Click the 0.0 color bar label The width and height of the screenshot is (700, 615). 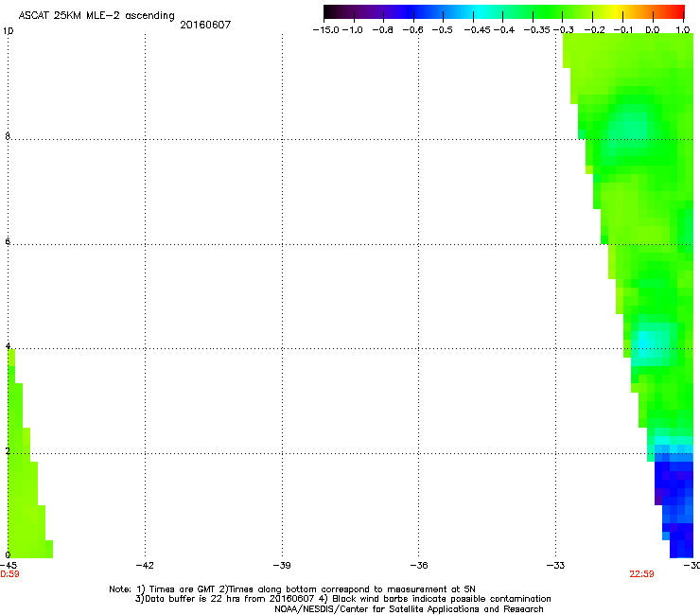click(653, 30)
